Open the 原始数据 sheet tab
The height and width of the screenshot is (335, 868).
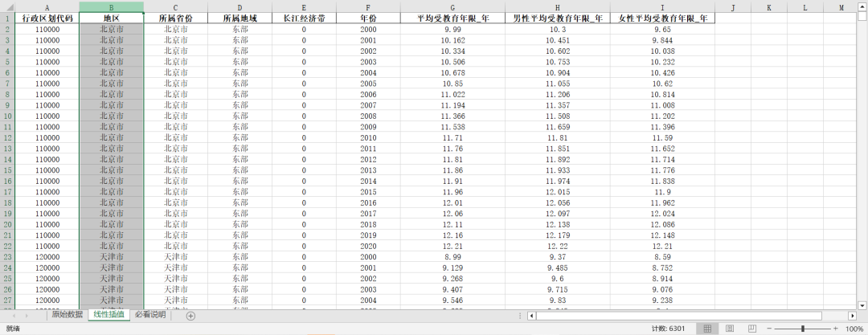(x=67, y=315)
